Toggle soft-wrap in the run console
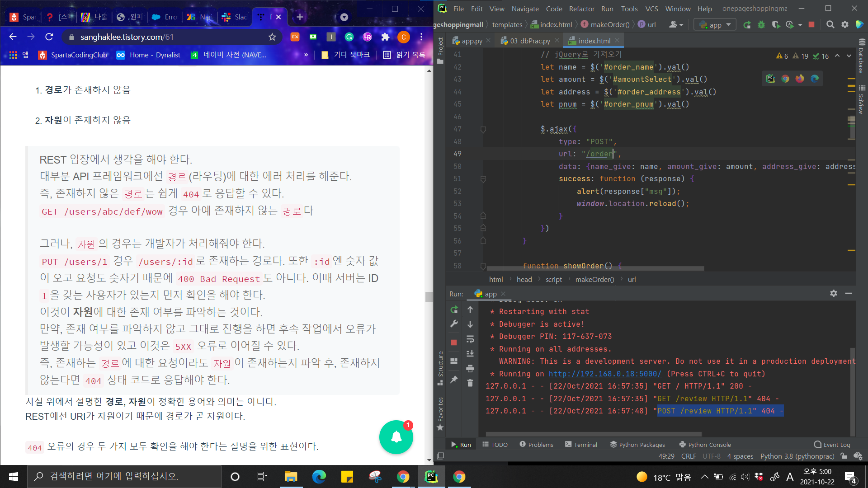Viewport: 868px width, 488px height. 470,339
